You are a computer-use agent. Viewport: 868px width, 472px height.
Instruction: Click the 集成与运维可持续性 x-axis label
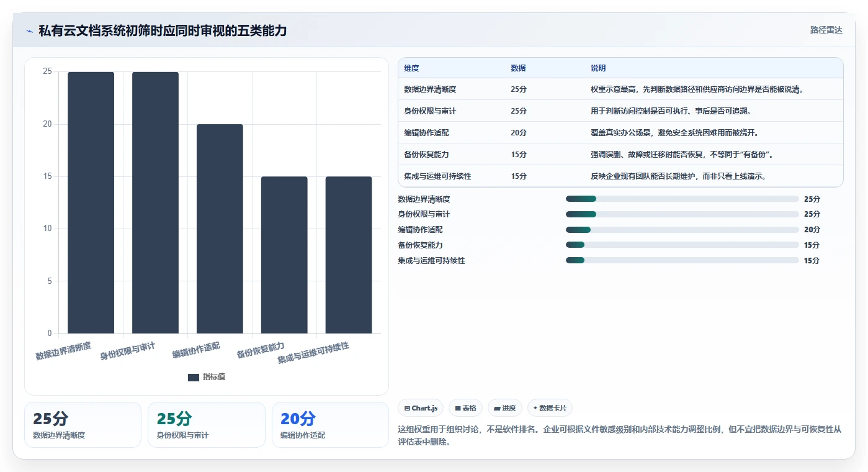pos(313,353)
